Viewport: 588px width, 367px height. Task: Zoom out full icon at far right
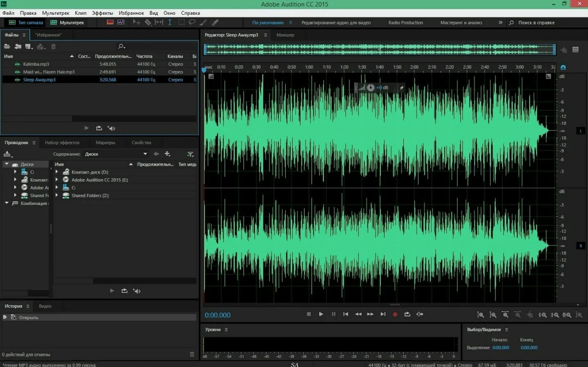click(x=579, y=315)
